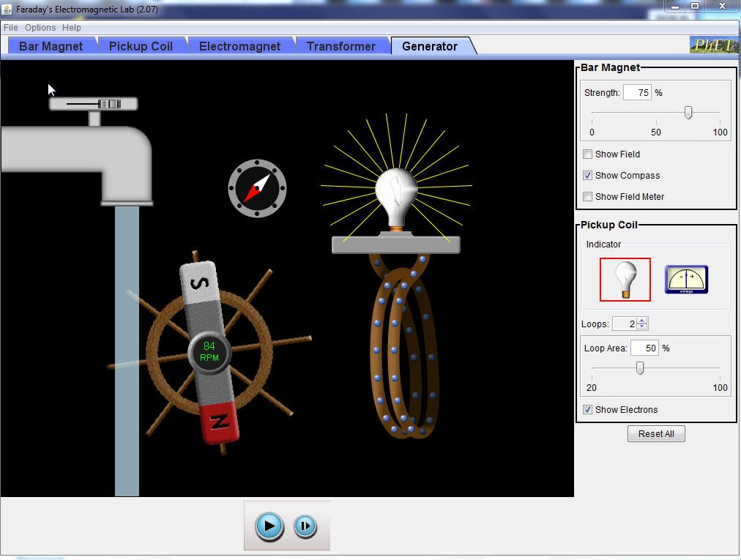Click the Loop Area percentage input field
The height and width of the screenshot is (560, 741).
tap(644, 348)
